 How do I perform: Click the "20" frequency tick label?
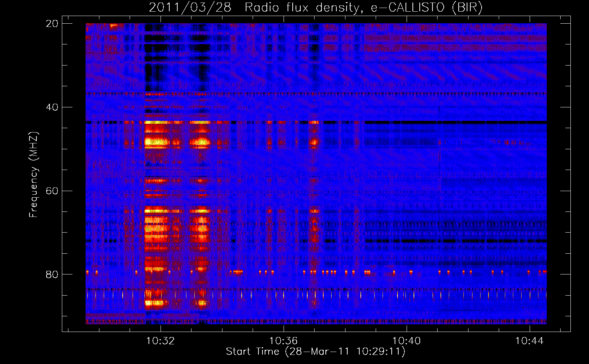click(52, 24)
